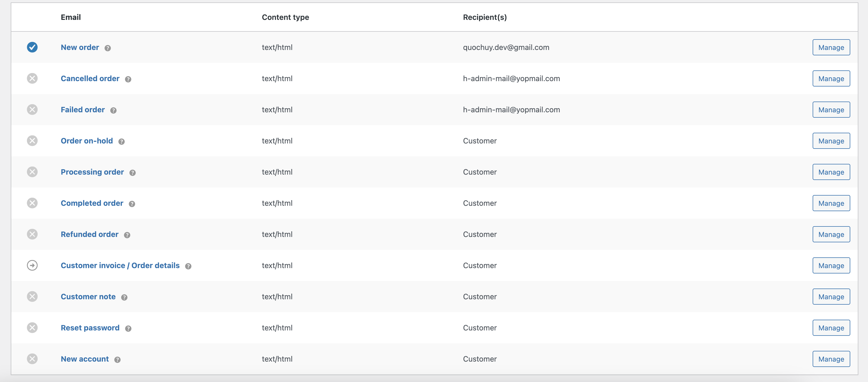This screenshot has width=868, height=382.
Task: Open the help tooltip for Customer note
Action: [124, 297]
